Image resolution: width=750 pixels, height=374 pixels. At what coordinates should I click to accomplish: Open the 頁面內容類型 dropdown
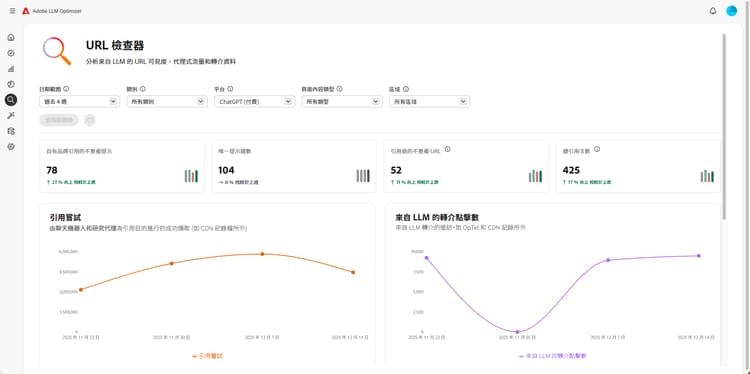pos(342,101)
